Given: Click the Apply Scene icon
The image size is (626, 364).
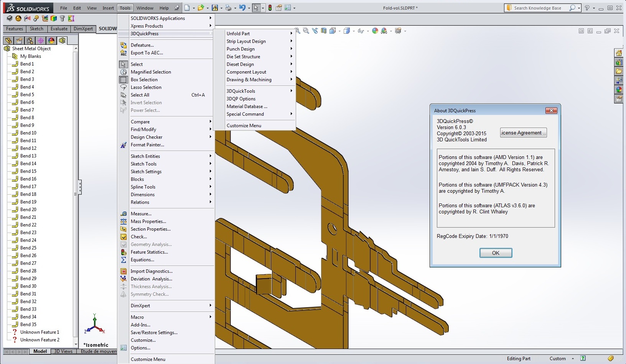Looking at the screenshot, I should pos(384,31).
